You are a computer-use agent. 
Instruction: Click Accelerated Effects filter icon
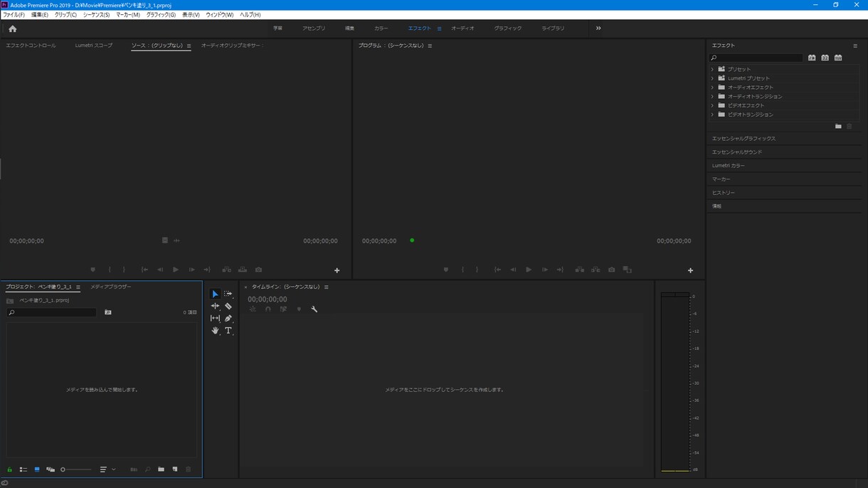pyautogui.click(x=812, y=58)
